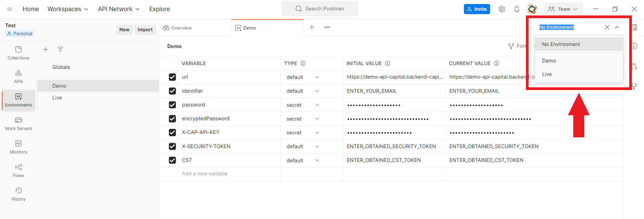Uncheck the identifier variable checkbox
Viewport: 644px width, 219px height.
click(172, 91)
